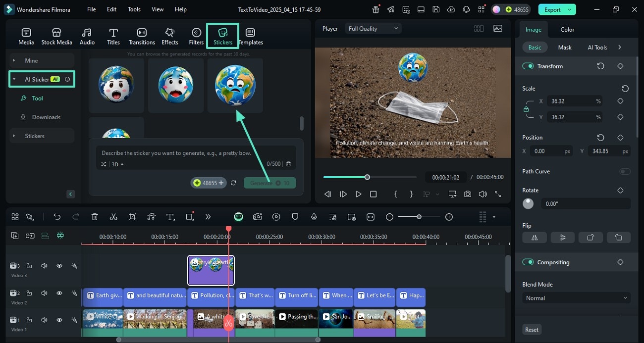The width and height of the screenshot is (644, 343).
Task: Click the Reset button in properties
Action: [532, 330]
